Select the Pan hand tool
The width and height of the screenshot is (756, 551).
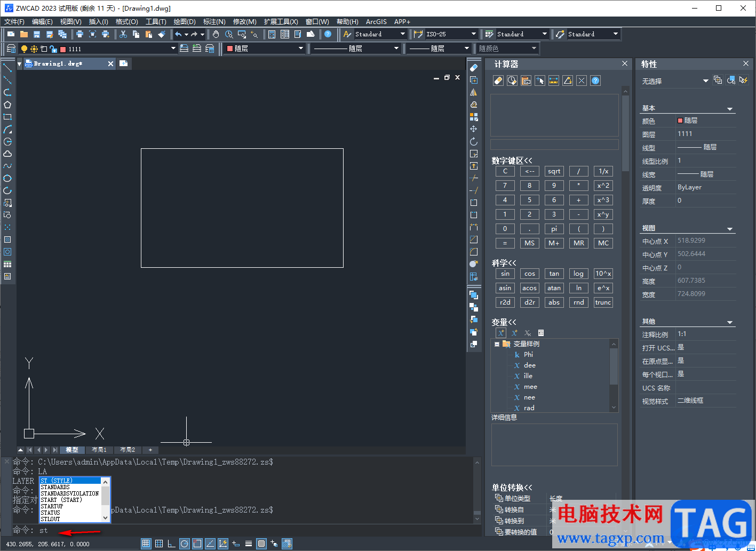[216, 34]
